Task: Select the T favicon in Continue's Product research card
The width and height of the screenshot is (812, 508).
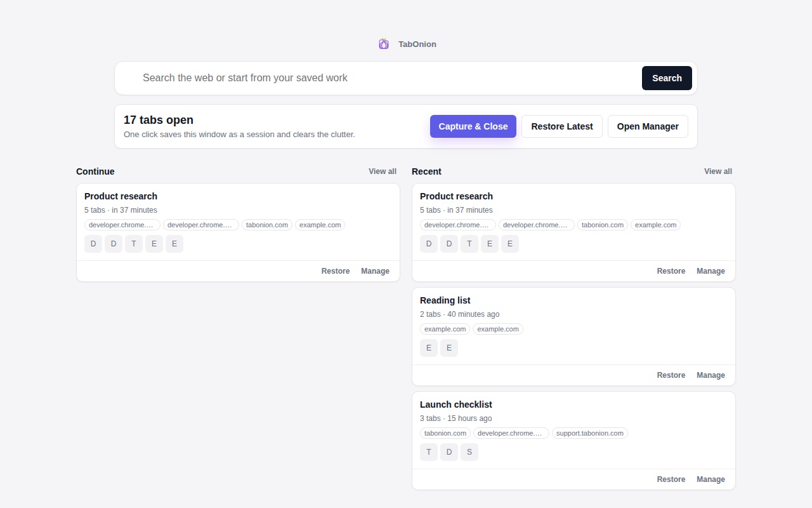Action: coord(134,244)
